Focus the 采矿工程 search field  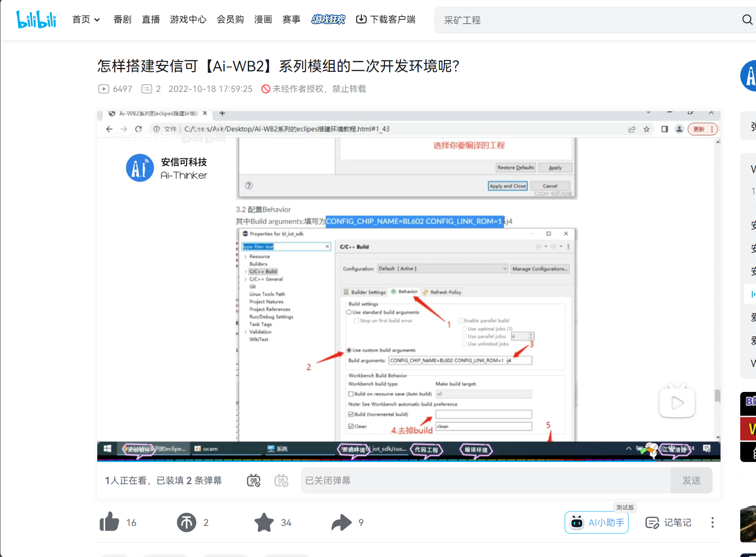(x=587, y=20)
